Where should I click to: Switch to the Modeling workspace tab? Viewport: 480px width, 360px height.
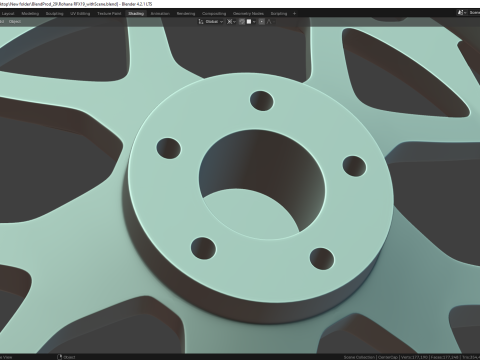click(30, 14)
